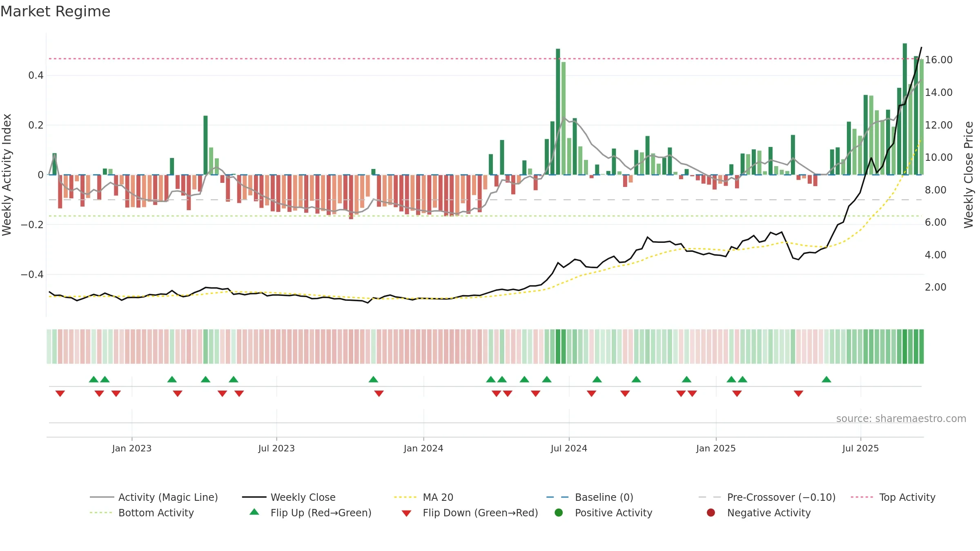Toggle the Flip Down (Green→Red) legend entry
This screenshot has width=980, height=551.
point(470,513)
